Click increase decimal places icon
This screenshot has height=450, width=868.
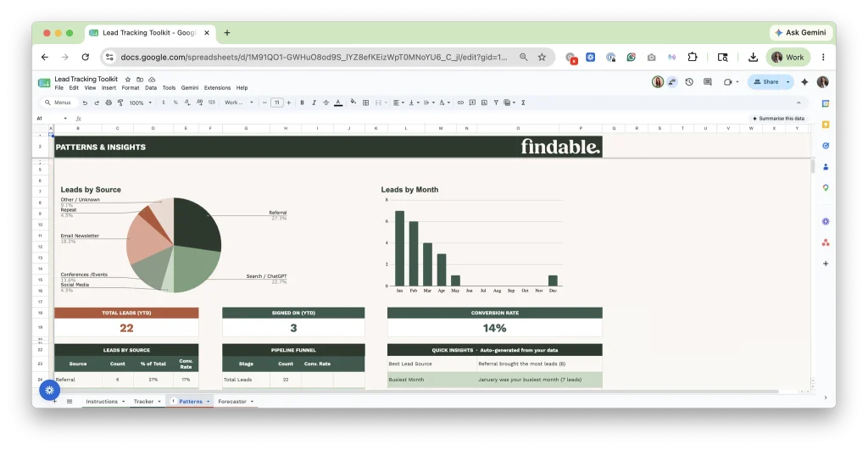tap(199, 103)
